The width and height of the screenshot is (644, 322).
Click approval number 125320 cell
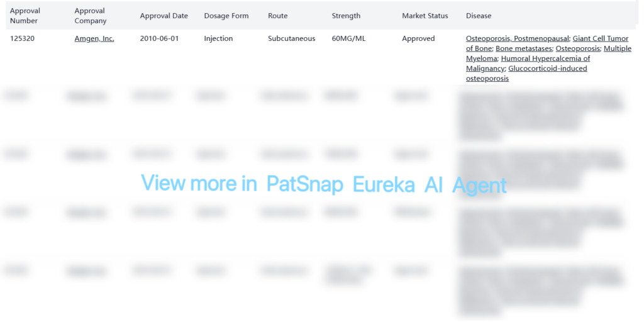[x=23, y=38]
